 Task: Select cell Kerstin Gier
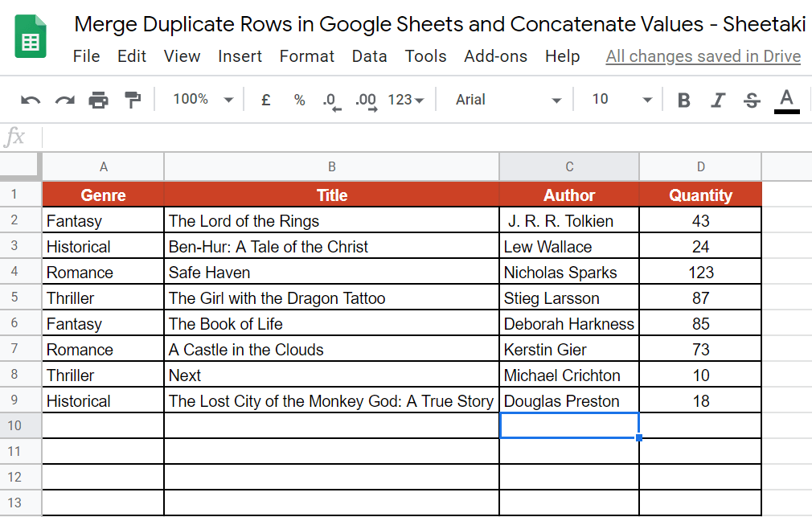point(569,350)
